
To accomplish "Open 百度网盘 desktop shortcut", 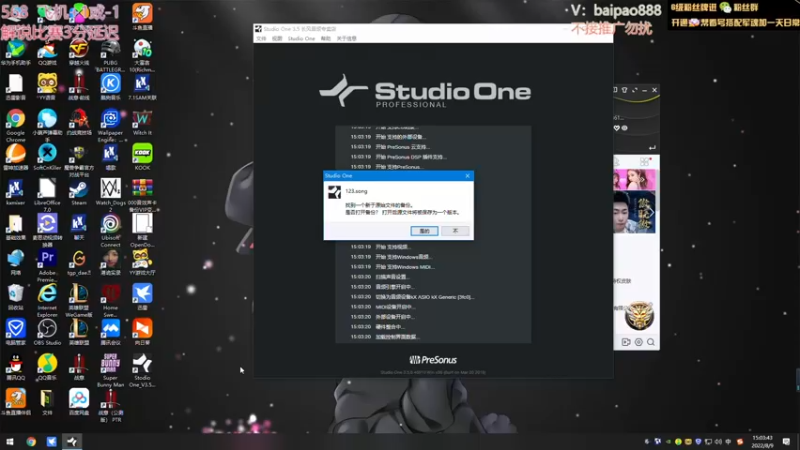I will point(79,402).
